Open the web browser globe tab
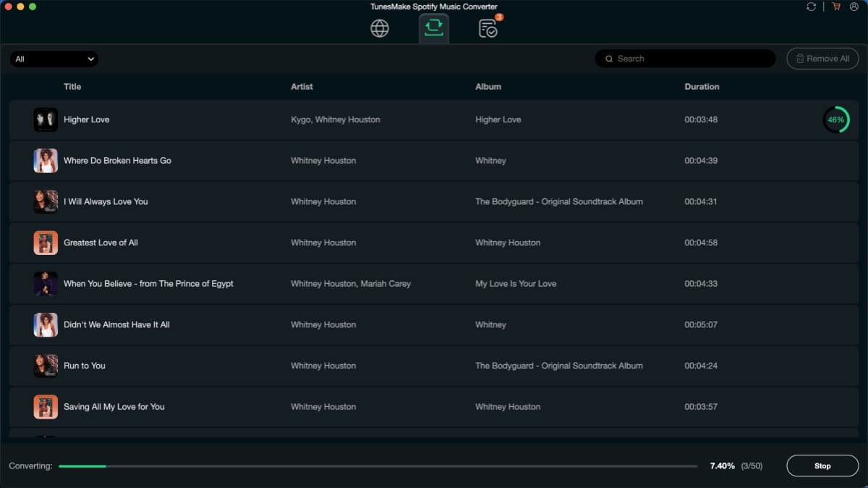The height and width of the screenshot is (488, 868). pos(380,28)
